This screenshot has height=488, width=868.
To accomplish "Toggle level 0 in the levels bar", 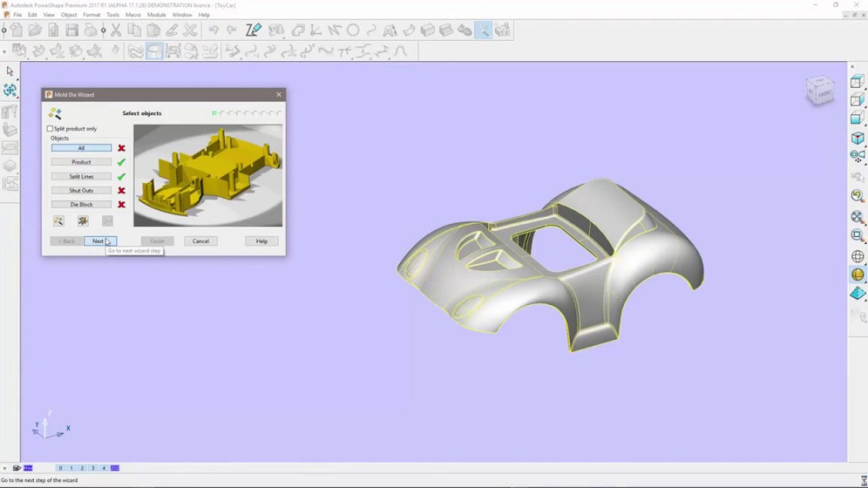I will 61,468.
